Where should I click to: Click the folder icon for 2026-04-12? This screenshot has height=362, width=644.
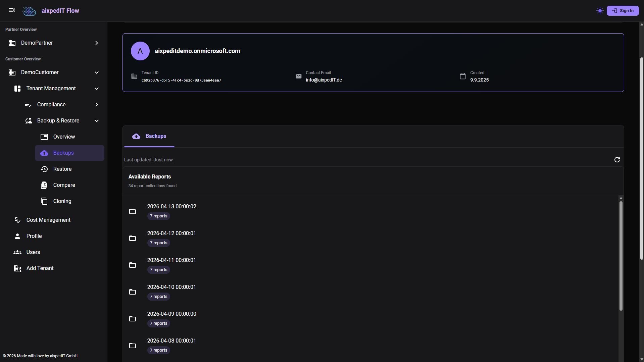133,238
